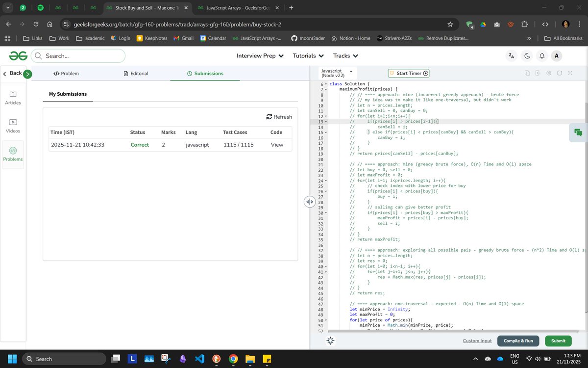Click the green chat bubble icon
This screenshot has width=588, height=368.
coord(578,132)
